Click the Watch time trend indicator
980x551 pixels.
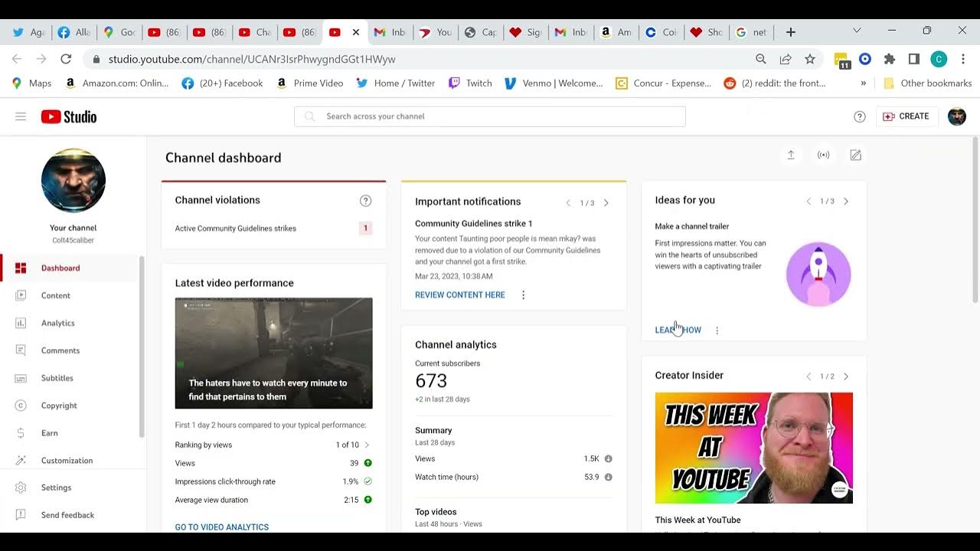pyautogui.click(x=609, y=477)
